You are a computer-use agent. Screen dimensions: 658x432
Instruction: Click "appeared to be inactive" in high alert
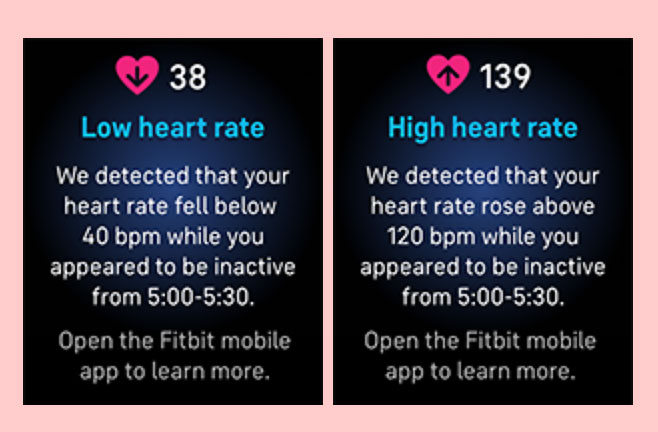pyautogui.click(x=482, y=267)
